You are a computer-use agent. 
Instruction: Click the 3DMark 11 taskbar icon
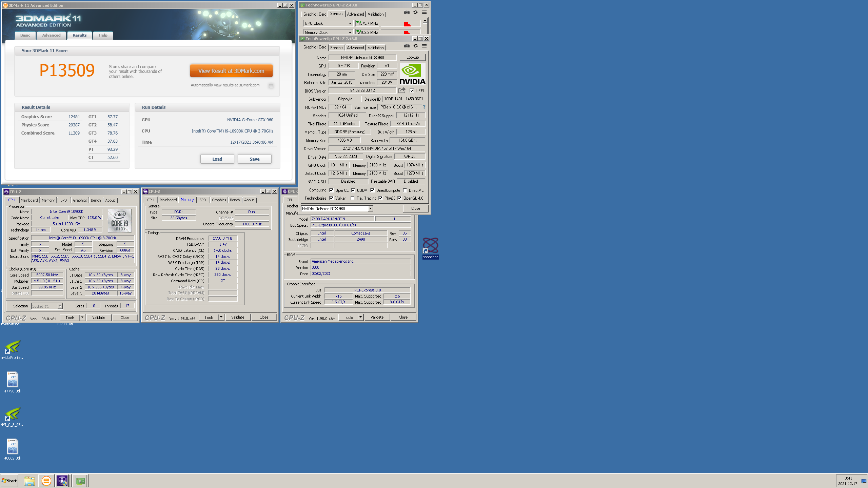pos(46,481)
